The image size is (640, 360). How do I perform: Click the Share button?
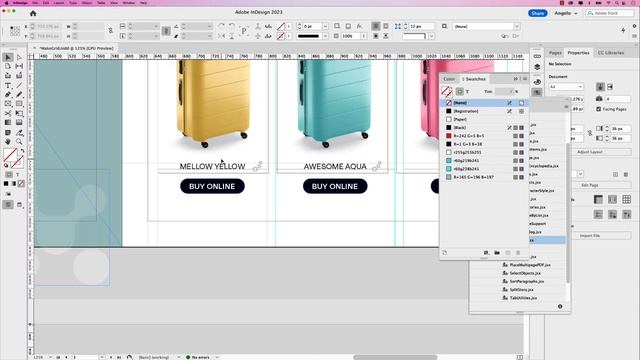tap(538, 13)
